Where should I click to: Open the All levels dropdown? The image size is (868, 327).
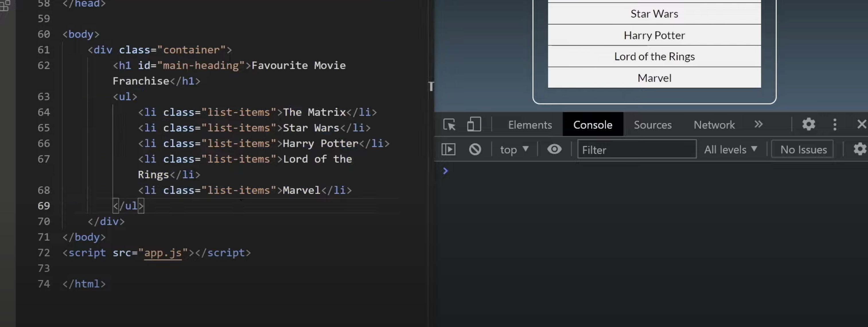731,149
